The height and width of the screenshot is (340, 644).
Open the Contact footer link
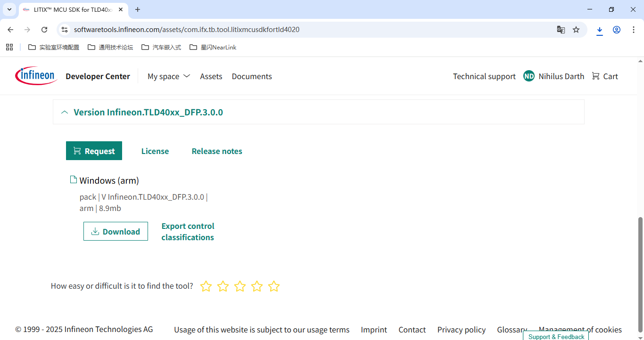point(412,330)
